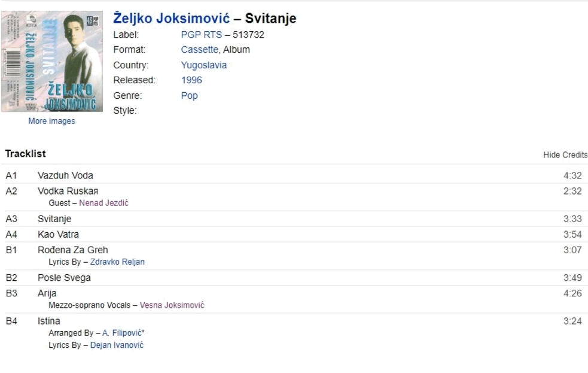Open the PGP RTS label link
The image size is (588, 373).
coord(202,35)
